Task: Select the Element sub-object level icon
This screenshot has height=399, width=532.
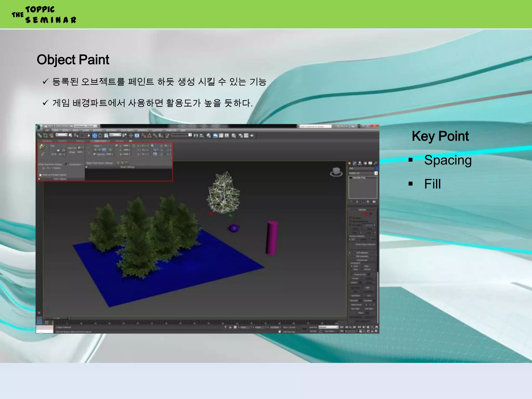Action: [371, 214]
